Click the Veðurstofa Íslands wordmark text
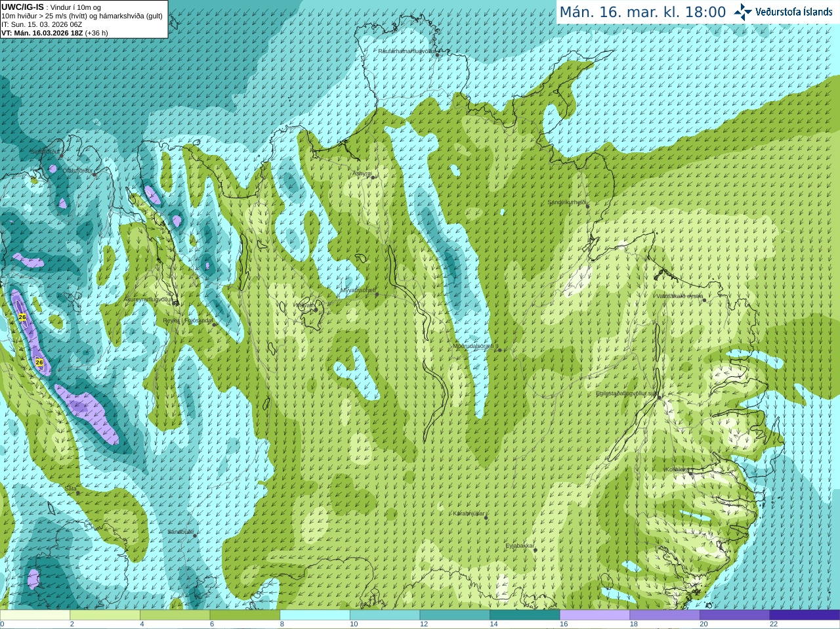 [x=793, y=12]
